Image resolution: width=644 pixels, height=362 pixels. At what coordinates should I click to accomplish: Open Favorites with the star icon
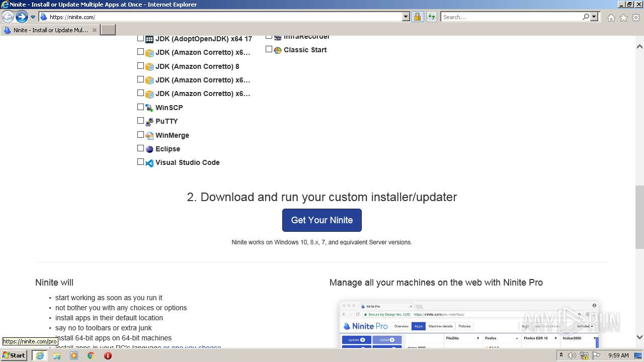(623, 18)
